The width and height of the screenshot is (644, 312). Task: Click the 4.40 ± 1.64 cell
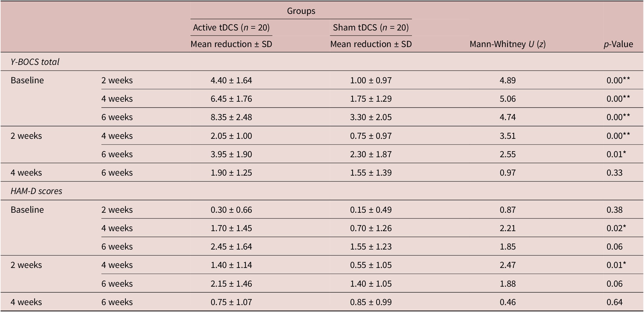click(231, 80)
